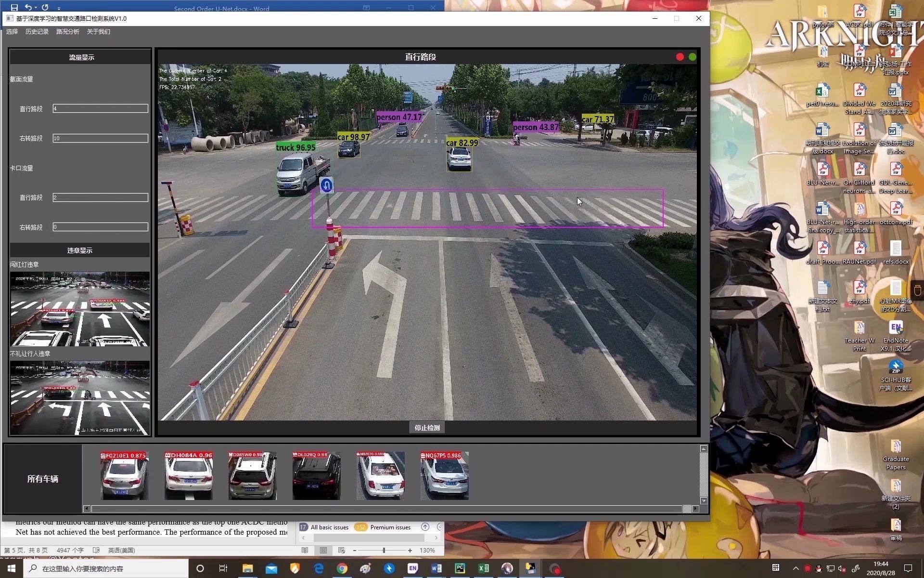Click All basic issues in Word's checker bar
The height and width of the screenshot is (578, 924).
click(x=324, y=527)
